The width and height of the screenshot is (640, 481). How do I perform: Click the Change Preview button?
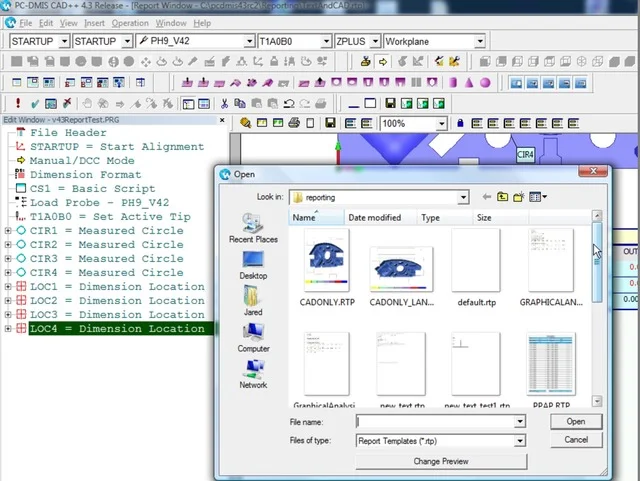pyautogui.click(x=441, y=461)
